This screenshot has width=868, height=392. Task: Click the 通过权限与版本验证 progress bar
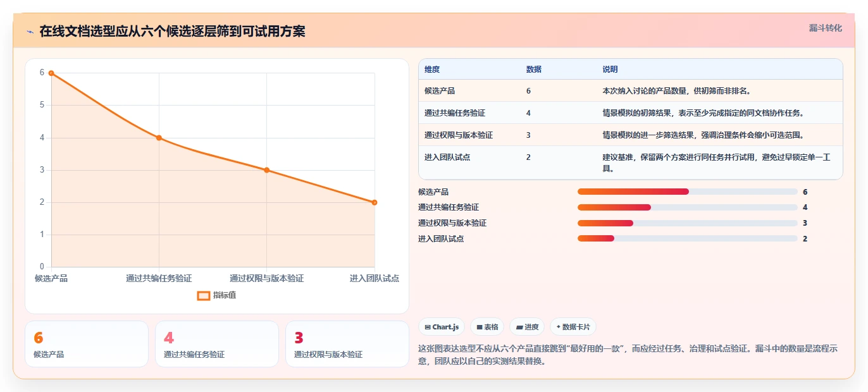pyautogui.click(x=687, y=223)
